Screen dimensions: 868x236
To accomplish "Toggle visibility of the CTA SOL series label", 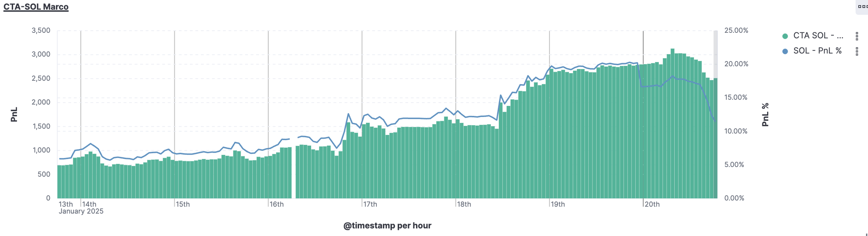I will 818,36.
